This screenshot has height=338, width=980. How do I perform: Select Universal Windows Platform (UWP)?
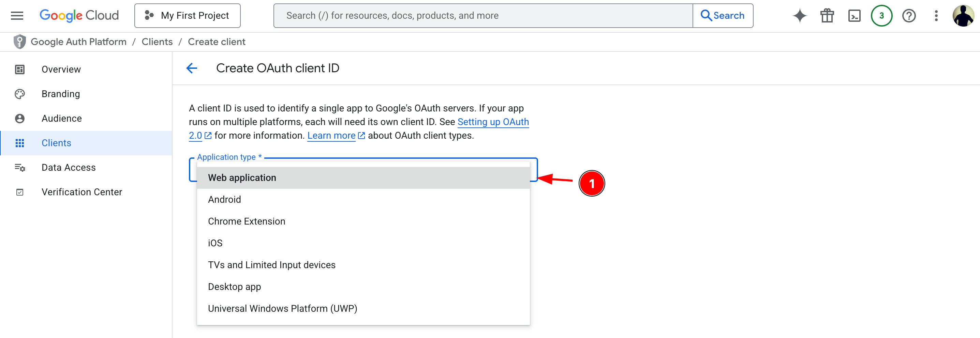363,308
